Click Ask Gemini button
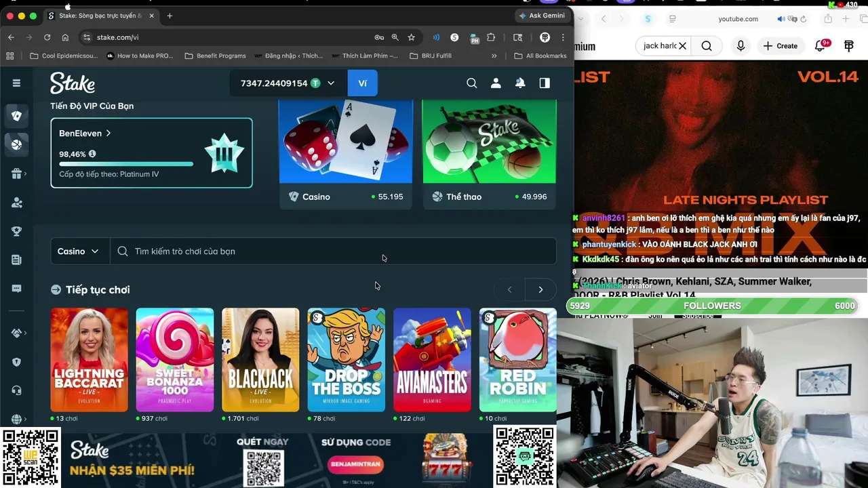The height and width of the screenshot is (488, 868). [x=542, y=16]
